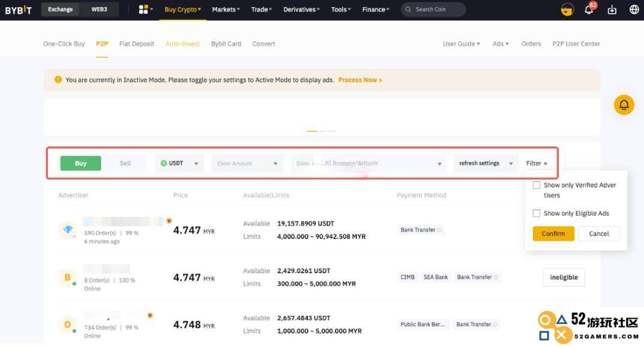
Task: Open the language globe icon
Action: click(634, 10)
